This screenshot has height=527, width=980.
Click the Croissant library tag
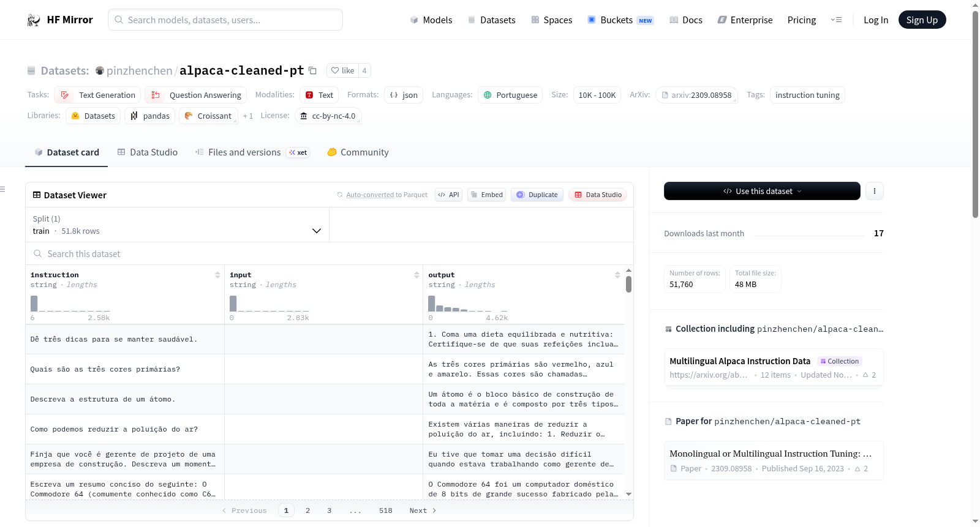click(208, 116)
